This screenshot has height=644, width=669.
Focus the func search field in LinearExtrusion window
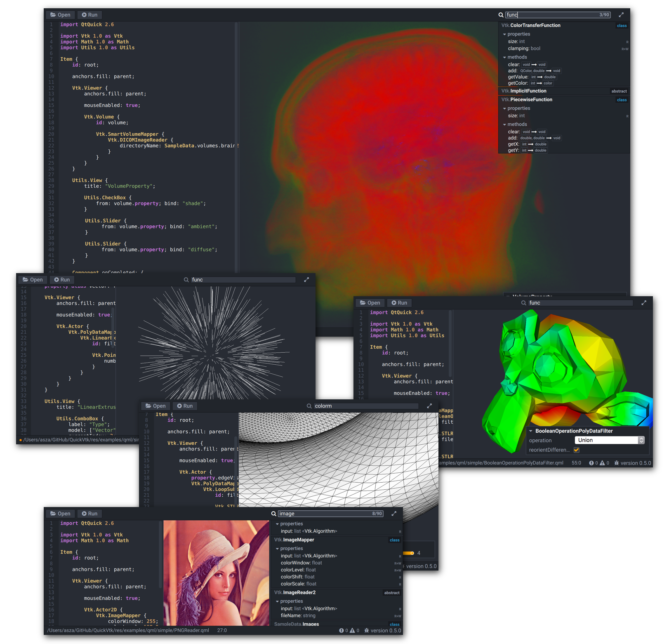[243, 280]
